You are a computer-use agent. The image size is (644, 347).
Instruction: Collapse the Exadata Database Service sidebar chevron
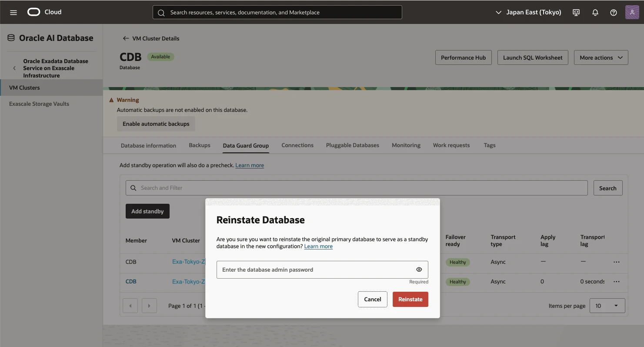point(14,68)
